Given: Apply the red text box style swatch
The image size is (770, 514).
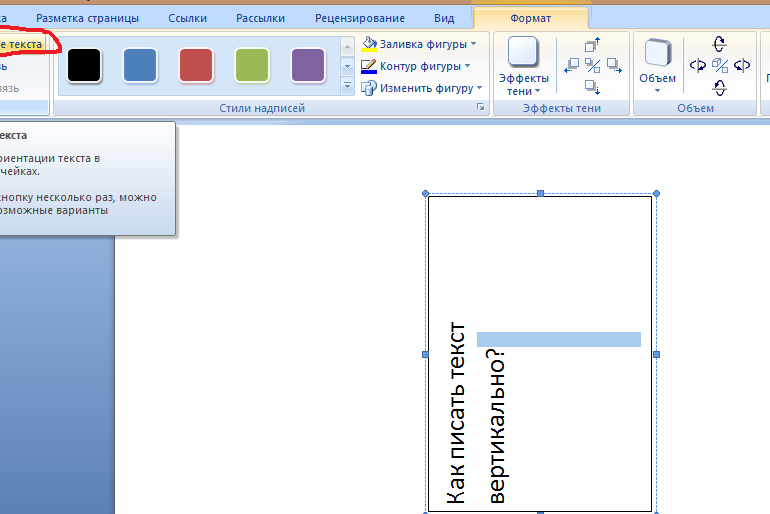Looking at the screenshot, I should tap(196, 65).
